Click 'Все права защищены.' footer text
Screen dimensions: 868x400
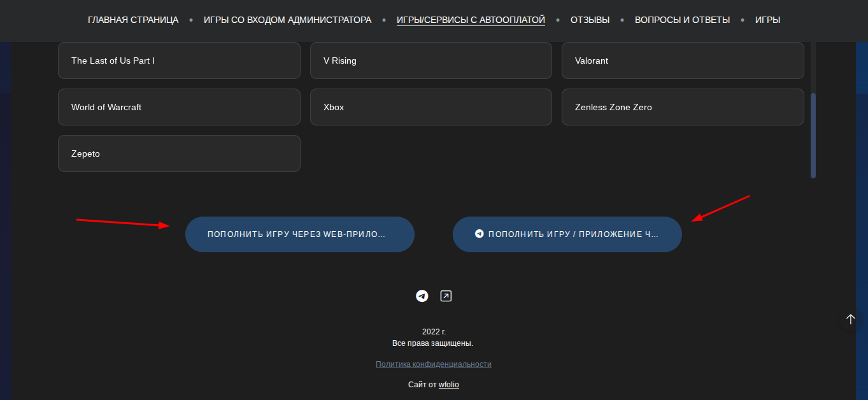pyautogui.click(x=433, y=343)
